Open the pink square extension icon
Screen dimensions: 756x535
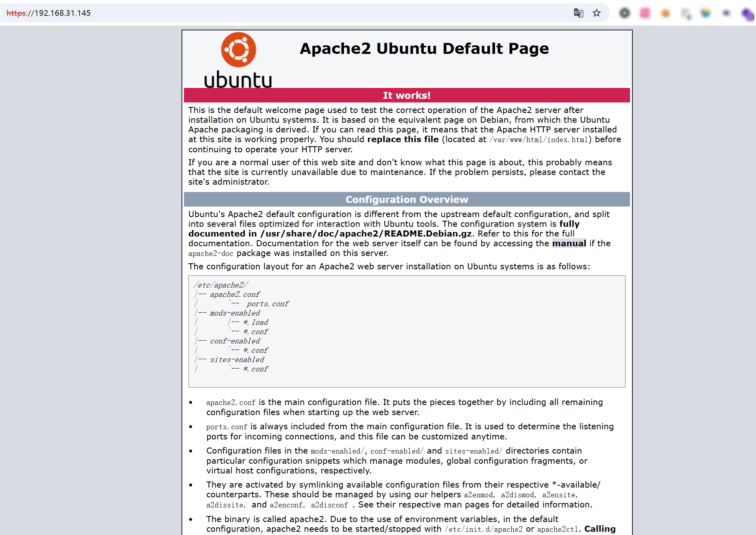[645, 13]
